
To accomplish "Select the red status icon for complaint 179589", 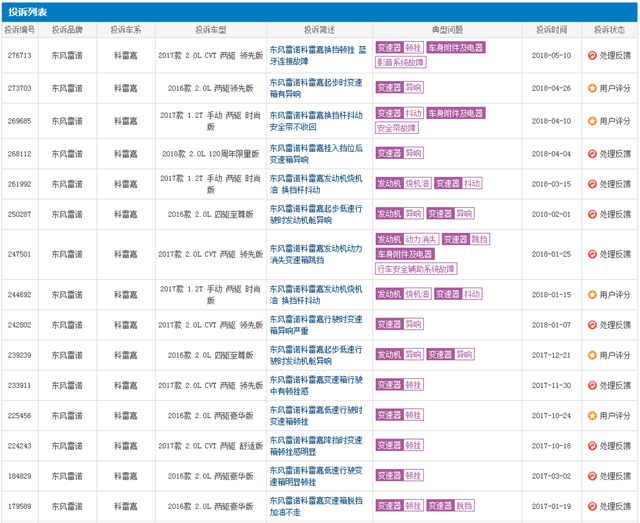I will coord(592,506).
